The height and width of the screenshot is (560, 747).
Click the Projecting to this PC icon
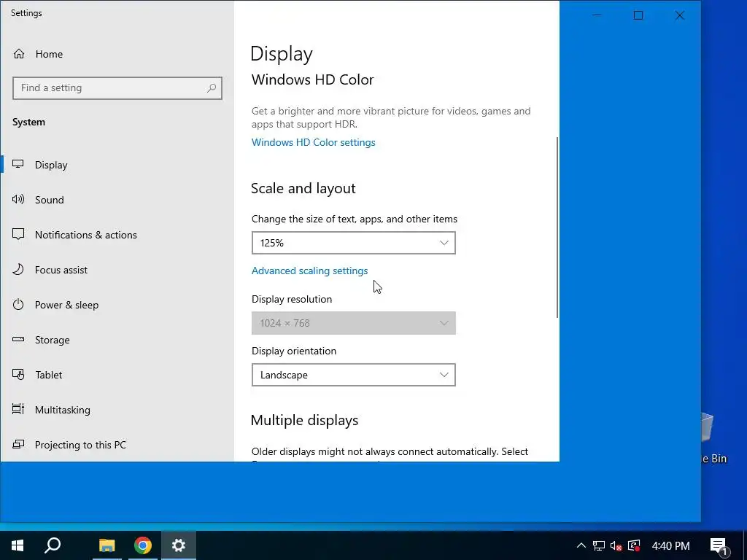coord(18,444)
